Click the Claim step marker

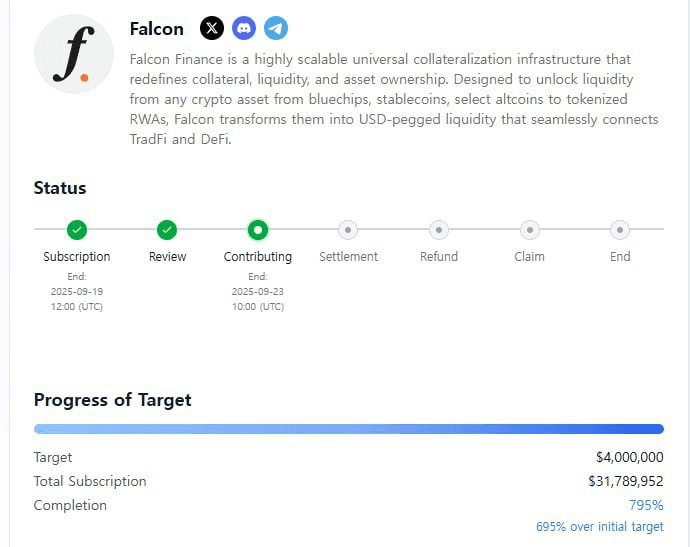(530, 230)
